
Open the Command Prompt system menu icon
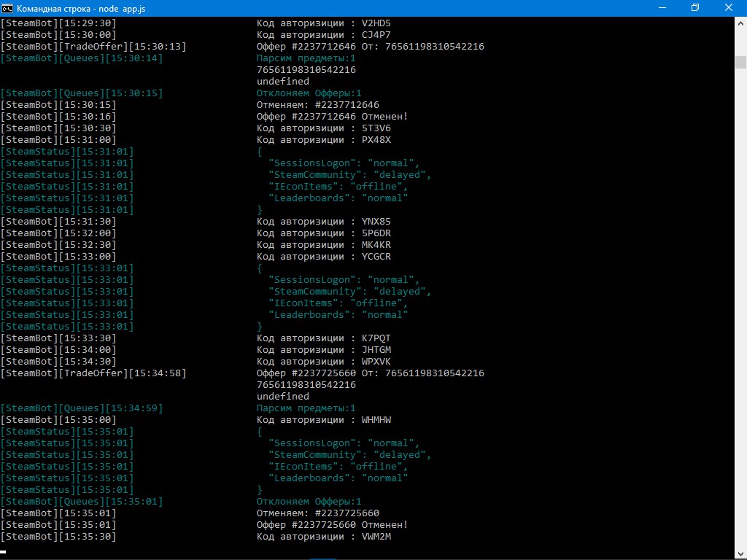pos(8,8)
